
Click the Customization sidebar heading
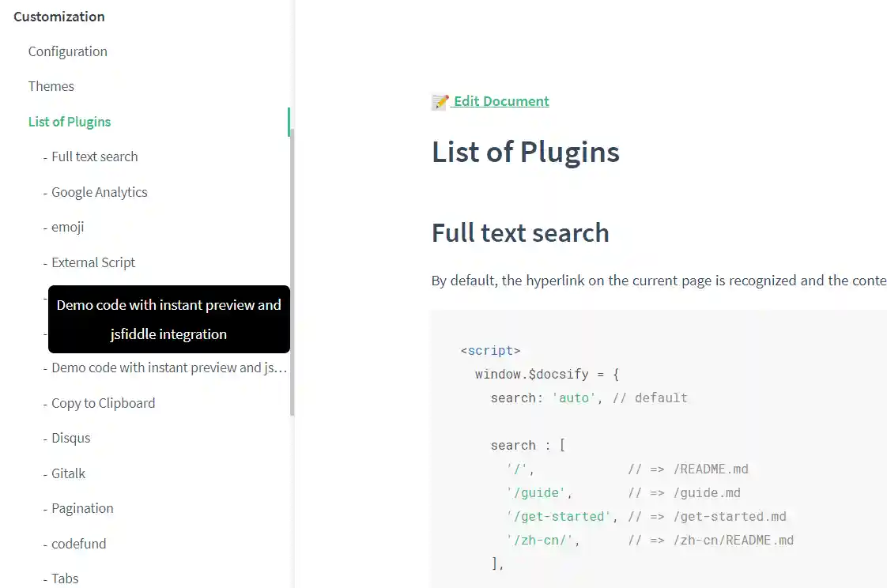tap(59, 17)
